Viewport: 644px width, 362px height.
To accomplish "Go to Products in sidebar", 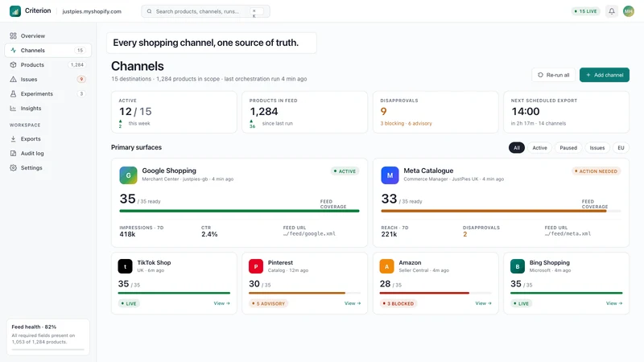I will [x=48, y=65].
